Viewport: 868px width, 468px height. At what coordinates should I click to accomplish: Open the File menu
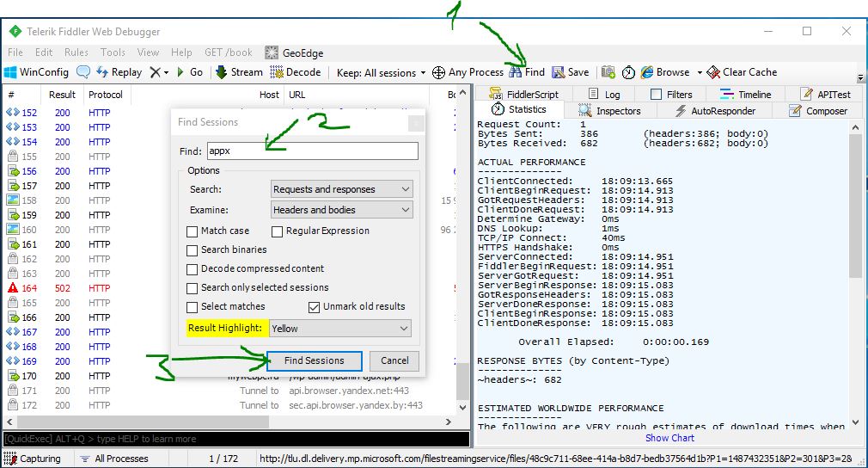(15, 52)
